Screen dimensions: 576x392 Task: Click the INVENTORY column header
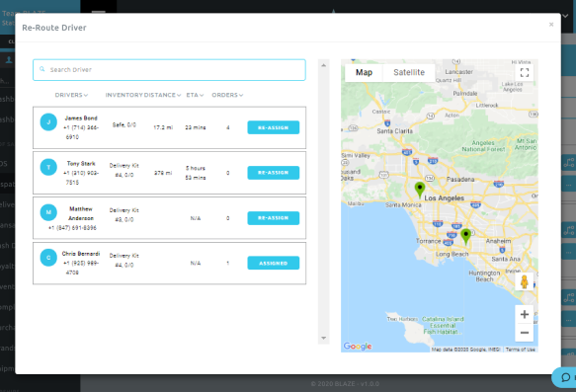[123, 95]
